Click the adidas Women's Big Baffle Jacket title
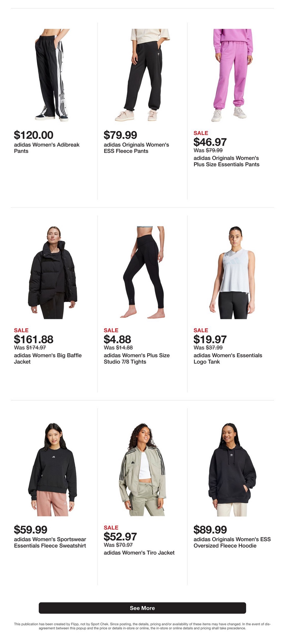The width and height of the screenshot is (285, 644). click(48, 358)
